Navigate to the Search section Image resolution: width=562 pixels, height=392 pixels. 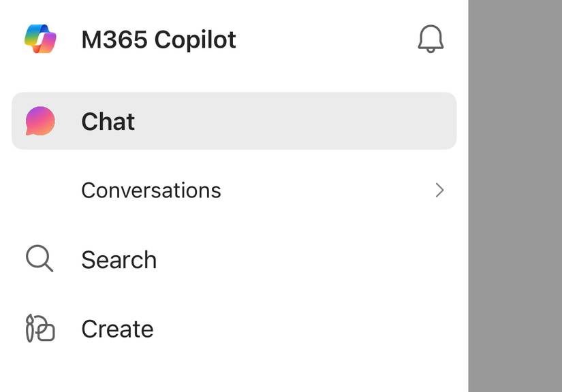point(119,259)
